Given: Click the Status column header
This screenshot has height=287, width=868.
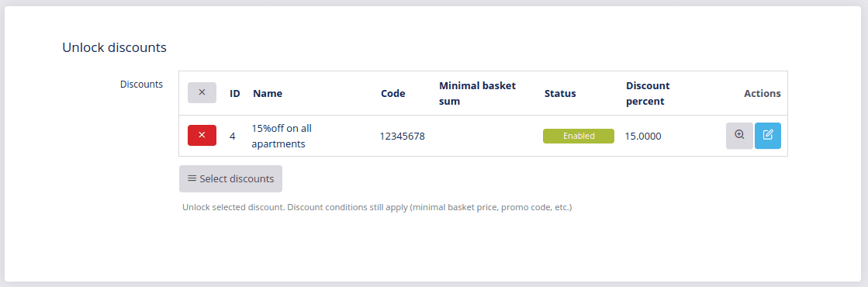Looking at the screenshot, I should pos(560,93).
